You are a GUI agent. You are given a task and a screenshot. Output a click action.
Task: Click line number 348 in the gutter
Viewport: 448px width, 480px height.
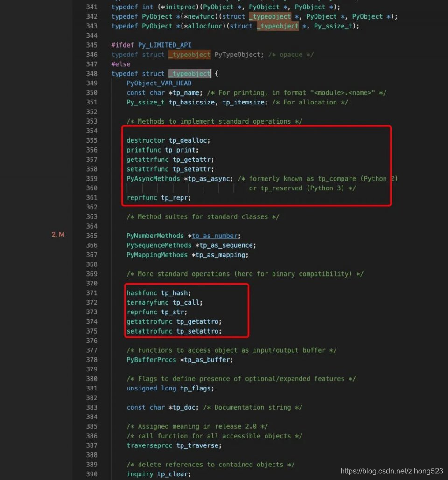[x=91, y=74]
